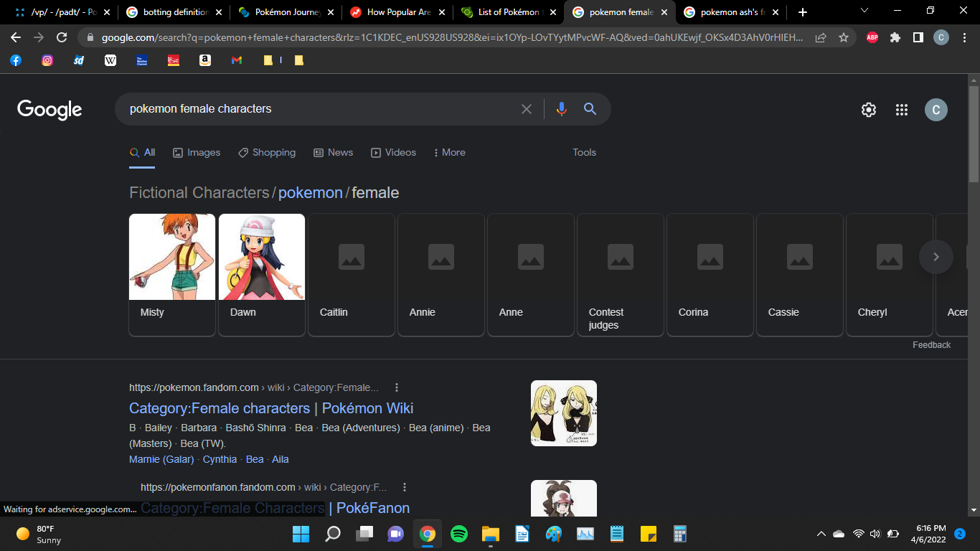This screenshot has width=980, height=551.
Task: Open options for Pokémon Wiki result
Action: point(397,387)
